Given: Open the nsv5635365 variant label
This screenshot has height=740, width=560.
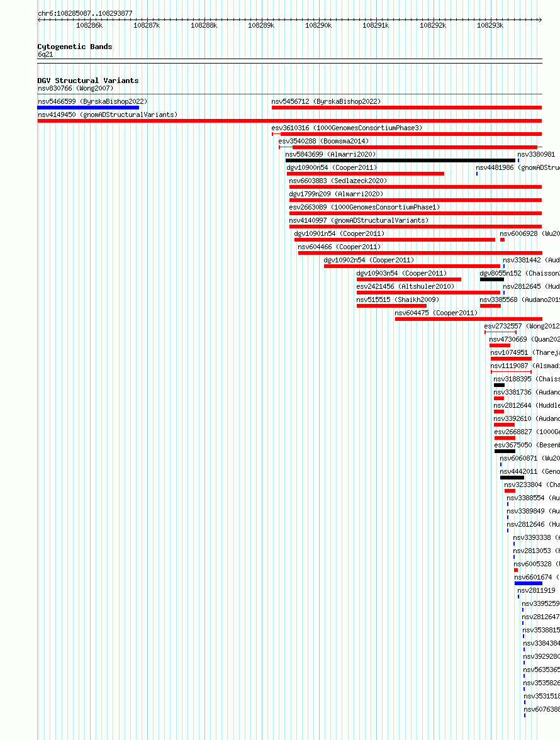Looking at the screenshot, I should pos(542,670).
